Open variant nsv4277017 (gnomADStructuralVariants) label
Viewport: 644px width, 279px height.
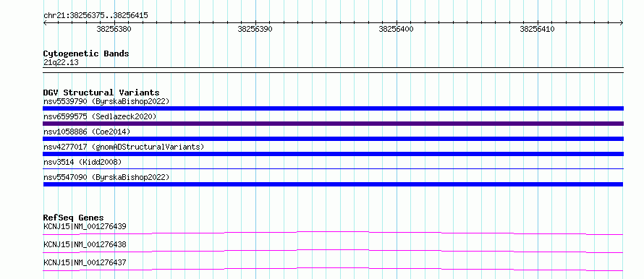coord(124,147)
